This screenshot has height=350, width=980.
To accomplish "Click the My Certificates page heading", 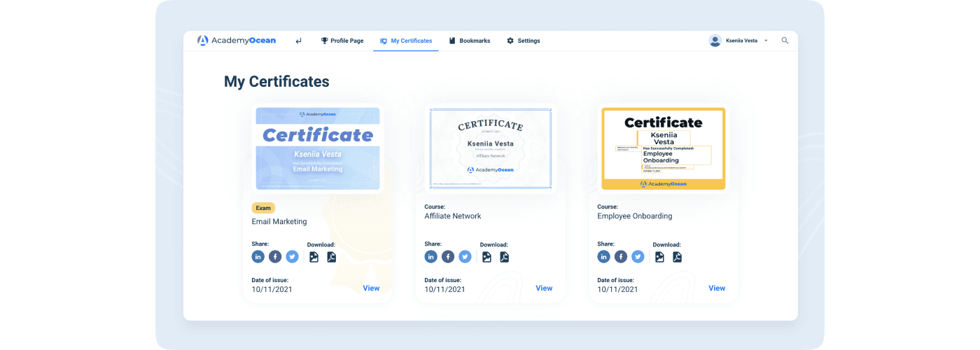I will [276, 81].
